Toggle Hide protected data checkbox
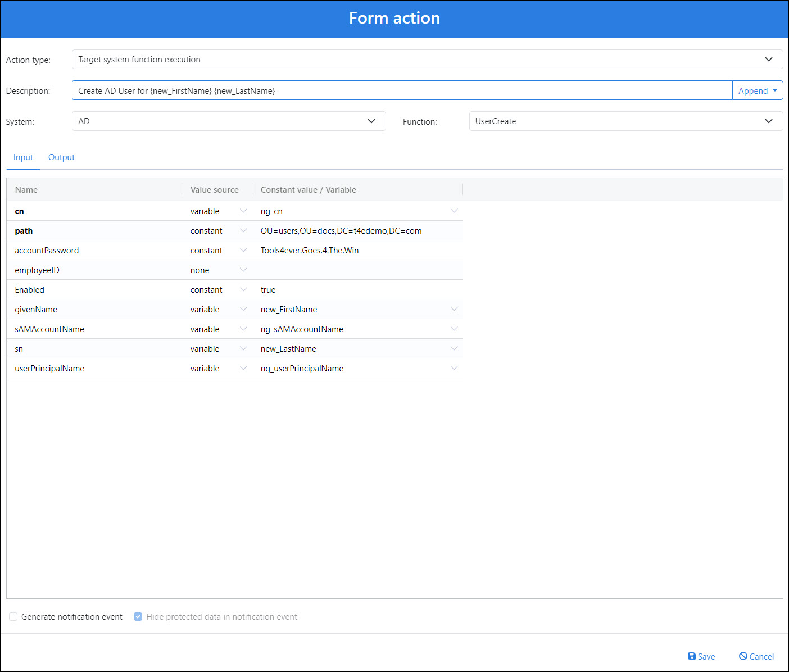 (x=138, y=617)
